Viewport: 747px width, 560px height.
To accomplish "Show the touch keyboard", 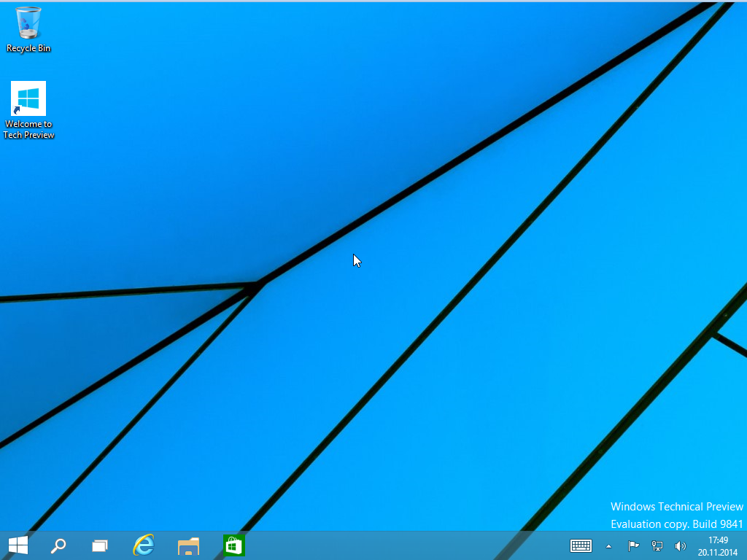I will (x=581, y=546).
